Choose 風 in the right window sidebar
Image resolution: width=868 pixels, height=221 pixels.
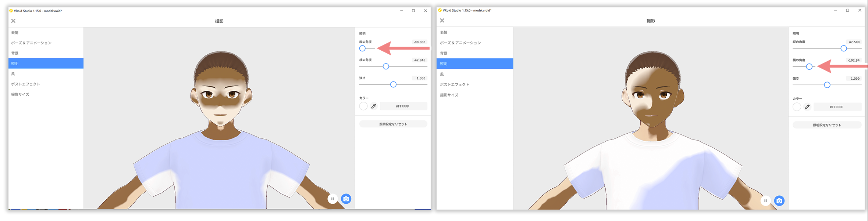(x=442, y=74)
